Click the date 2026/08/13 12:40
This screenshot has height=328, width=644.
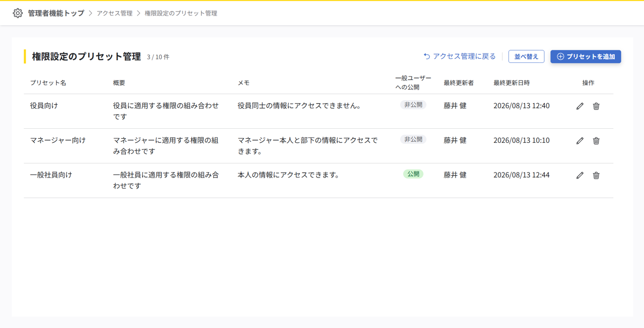[521, 106]
